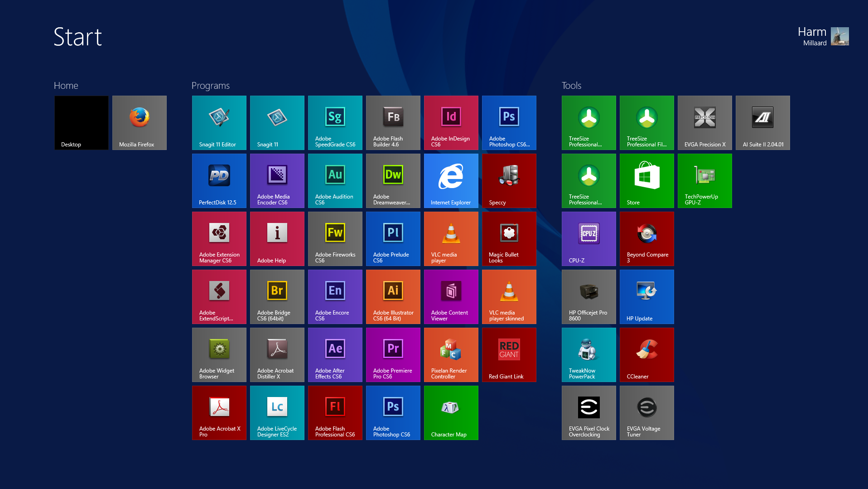Open EVGA Pixel Clock Overclocking
The image size is (868, 489).
point(589,413)
